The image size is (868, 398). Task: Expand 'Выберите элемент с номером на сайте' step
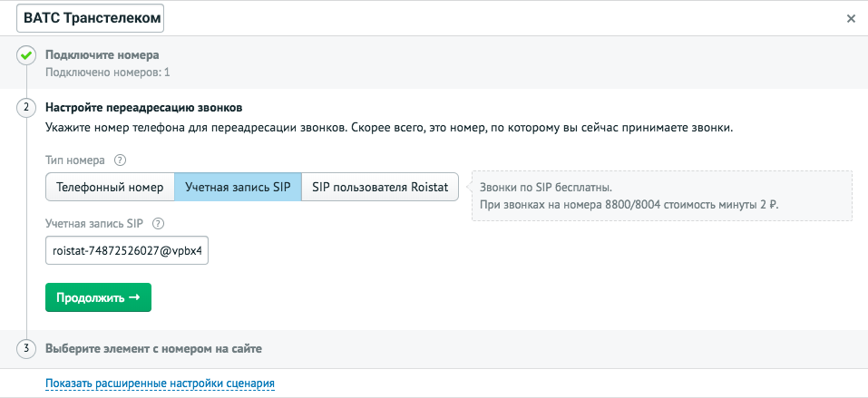153,349
